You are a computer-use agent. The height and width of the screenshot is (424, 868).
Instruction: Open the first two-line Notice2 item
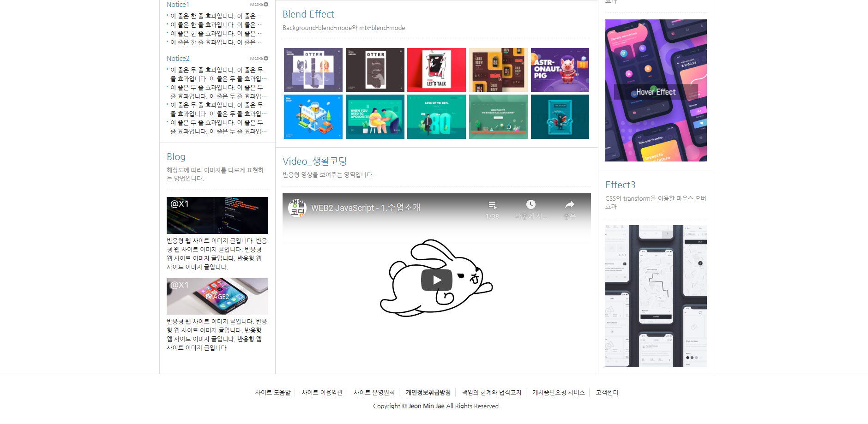(x=217, y=74)
